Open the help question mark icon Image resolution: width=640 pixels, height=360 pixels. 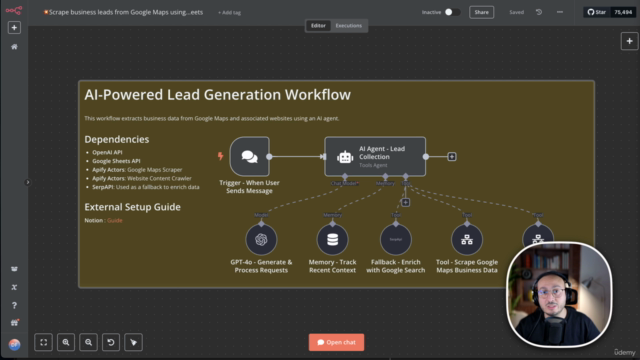(x=14, y=305)
